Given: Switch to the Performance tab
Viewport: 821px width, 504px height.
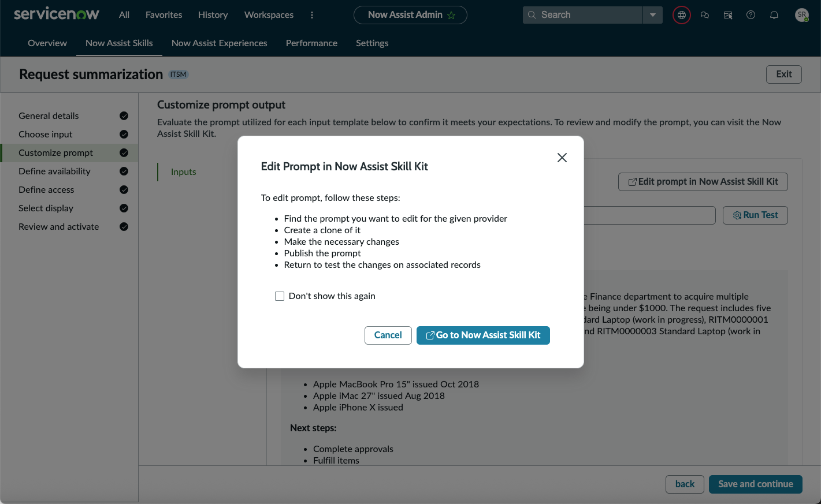Looking at the screenshot, I should coord(311,43).
